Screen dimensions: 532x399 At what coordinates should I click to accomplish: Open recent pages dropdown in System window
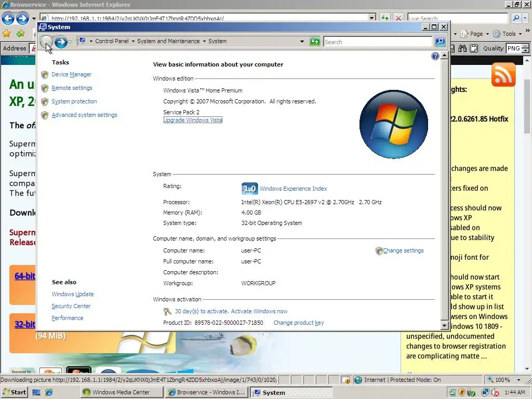click(x=70, y=42)
